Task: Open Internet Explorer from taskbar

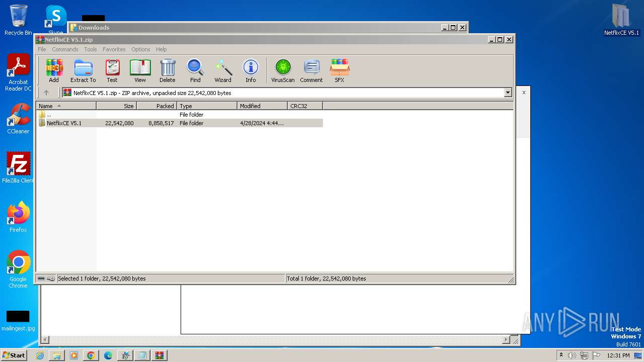Action: pyautogui.click(x=40, y=355)
